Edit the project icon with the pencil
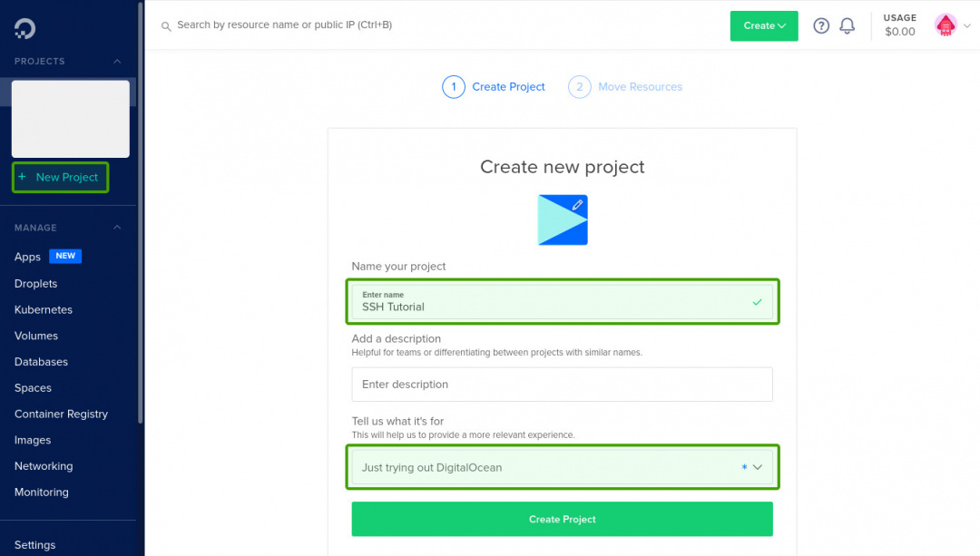Viewport: 980px width, 556px height. click(x=577, y=204)
